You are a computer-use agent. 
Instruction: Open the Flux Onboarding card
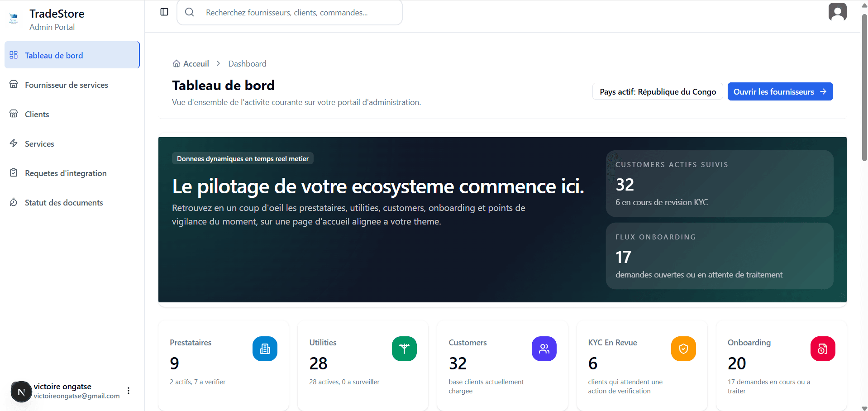pyautogui.click(x=720, y=256)
